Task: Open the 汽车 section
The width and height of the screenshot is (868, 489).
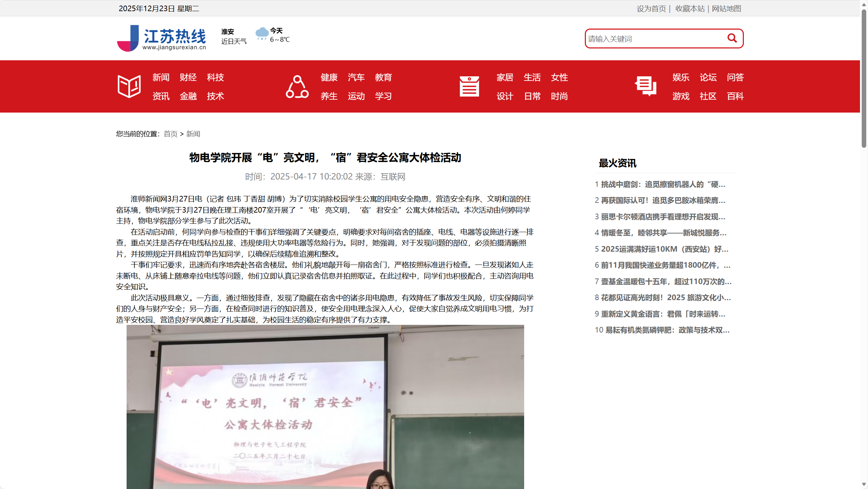Action: [356, 77]
